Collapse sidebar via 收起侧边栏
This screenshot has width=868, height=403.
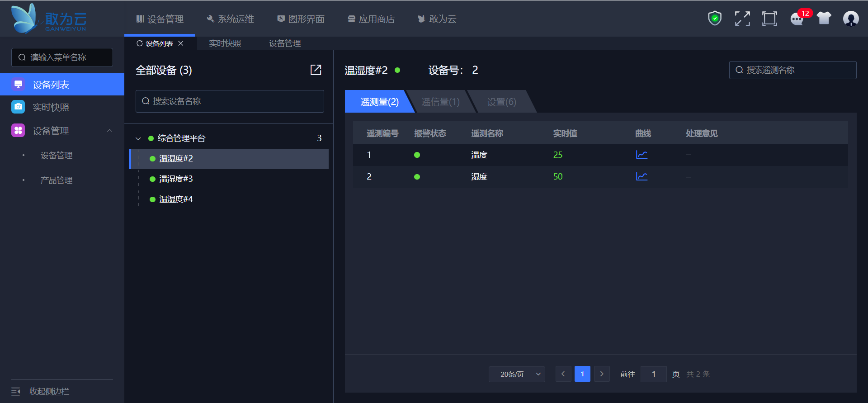(41, 391)
